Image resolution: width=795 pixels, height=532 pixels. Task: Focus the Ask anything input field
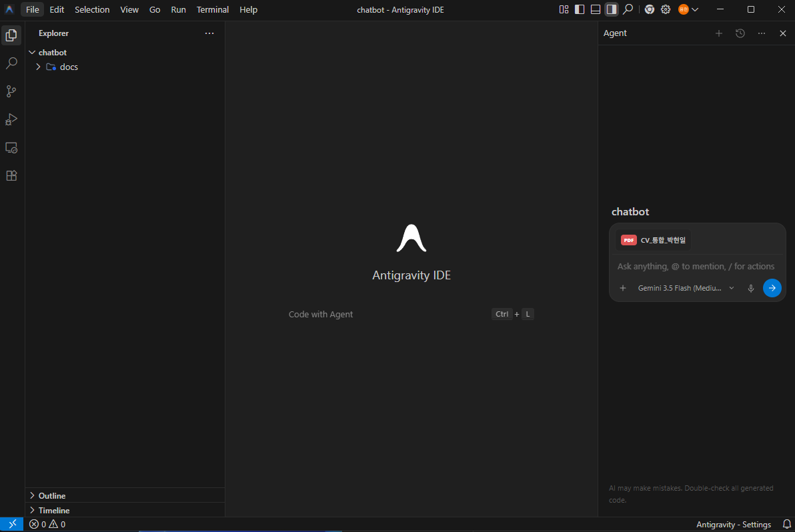(697, 267)
